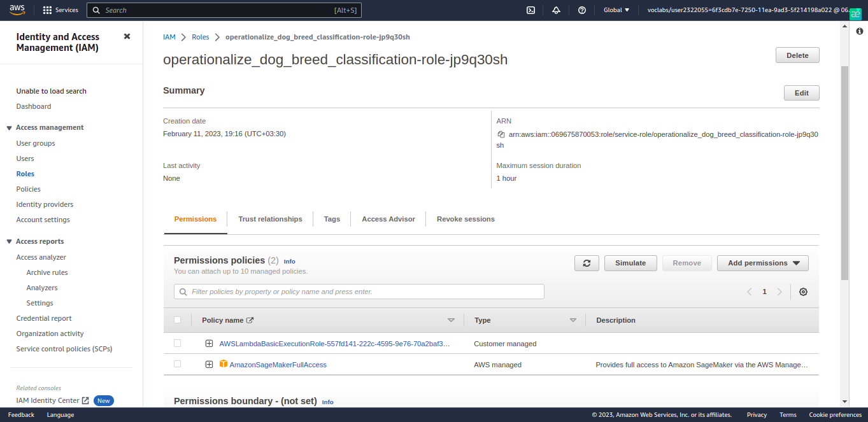The height and width of the screenshot is (422, 868).
Task: Open the AmazonSageMakerFullAccess policy link
Action: coord(278,365)
